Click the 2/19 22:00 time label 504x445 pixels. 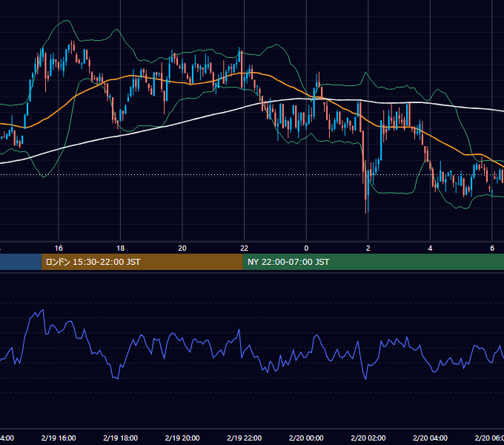tap(245, 438)
